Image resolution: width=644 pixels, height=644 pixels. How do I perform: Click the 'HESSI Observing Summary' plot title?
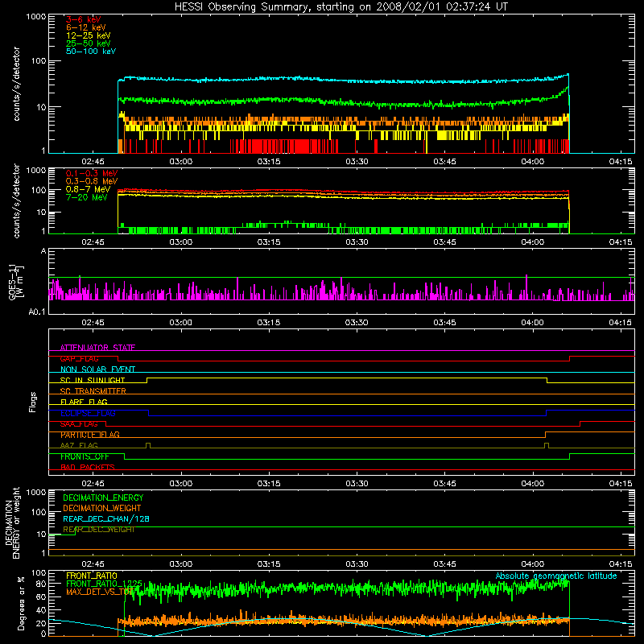point(341,7)
